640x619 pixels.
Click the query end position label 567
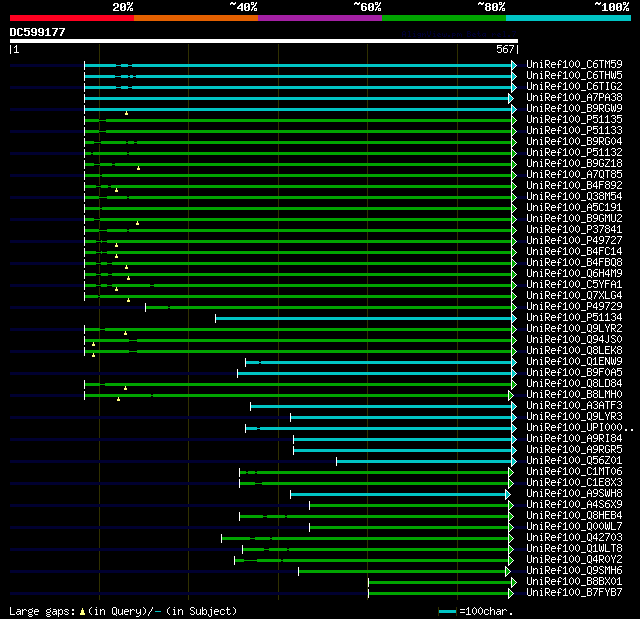pos(505,49)
